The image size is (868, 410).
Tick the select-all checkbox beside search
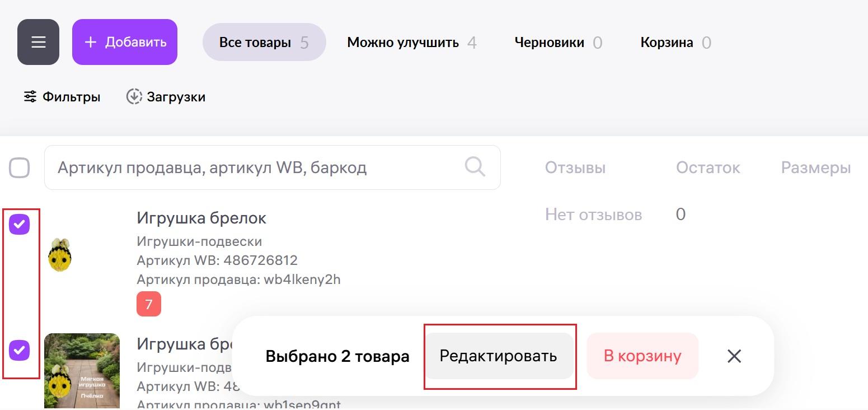pyautogui.click(x=20, y=167)
